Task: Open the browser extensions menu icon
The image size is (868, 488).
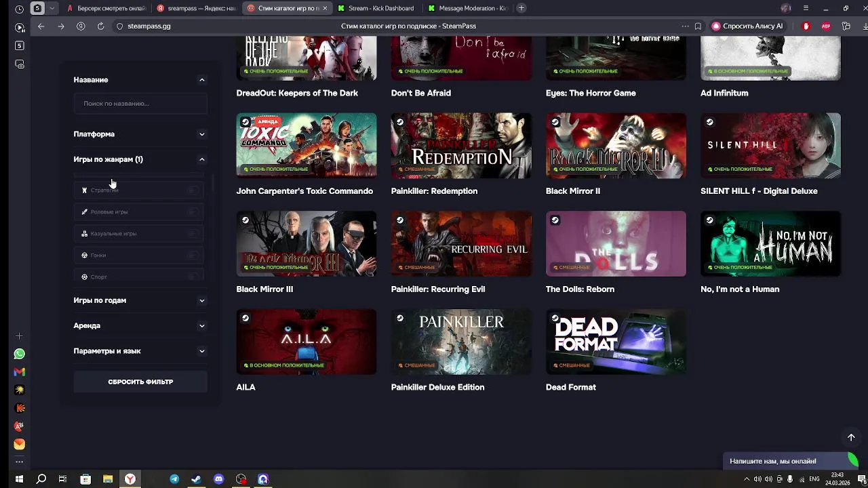Action: click(x=846, y=26)
